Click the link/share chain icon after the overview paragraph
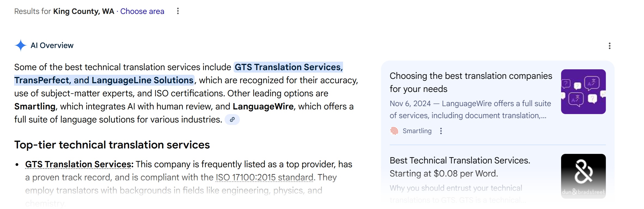 tap(232, 119)
